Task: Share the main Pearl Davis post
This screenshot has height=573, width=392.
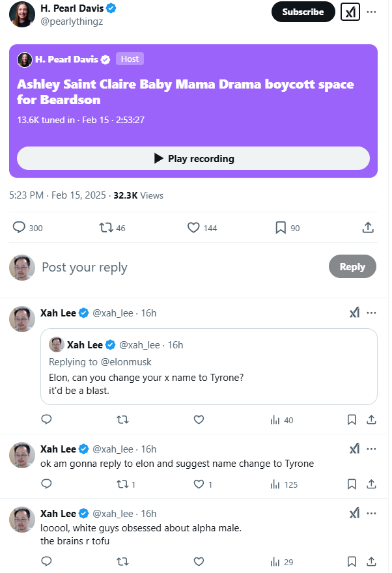Action: tap(368, 228)
